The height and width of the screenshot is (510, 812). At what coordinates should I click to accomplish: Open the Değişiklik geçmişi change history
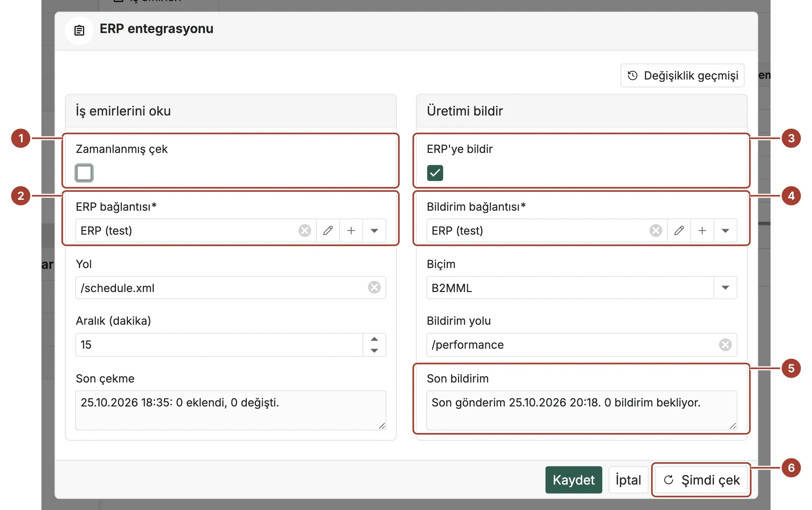[682, 76]
